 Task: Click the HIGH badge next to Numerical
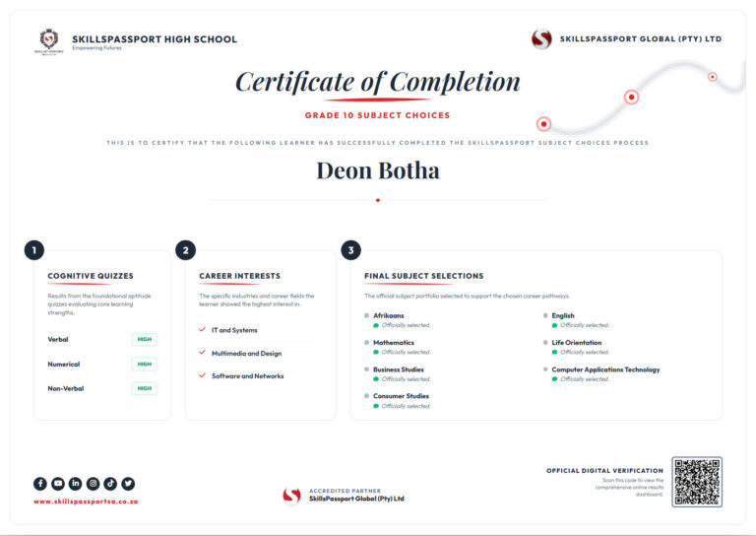[x=144, y=364]
